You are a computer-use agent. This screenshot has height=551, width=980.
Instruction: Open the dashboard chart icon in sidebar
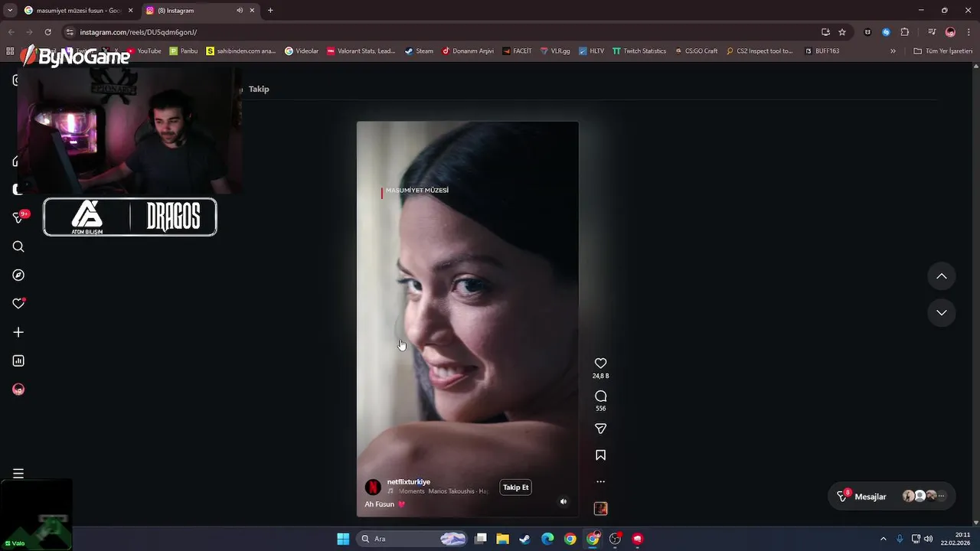click(18, 361)
